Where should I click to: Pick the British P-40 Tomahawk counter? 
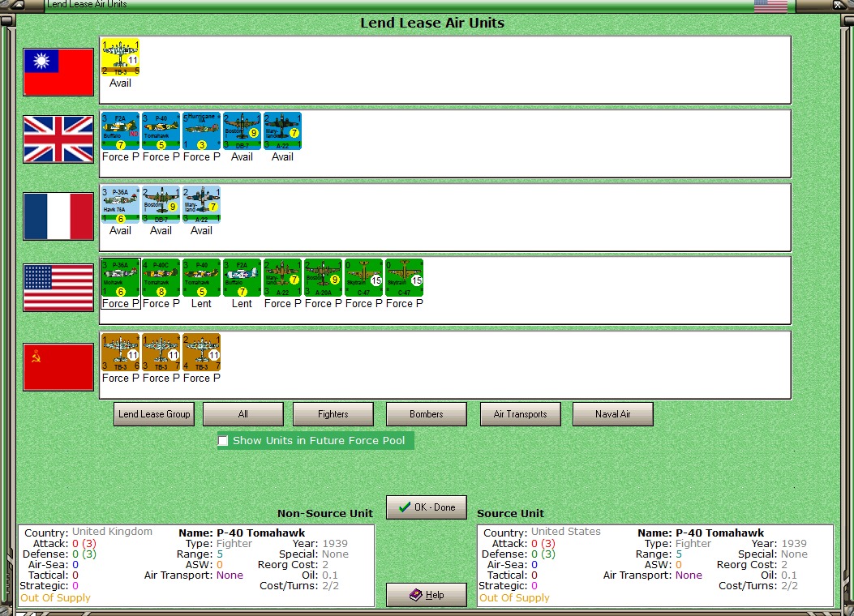point(161,131)
